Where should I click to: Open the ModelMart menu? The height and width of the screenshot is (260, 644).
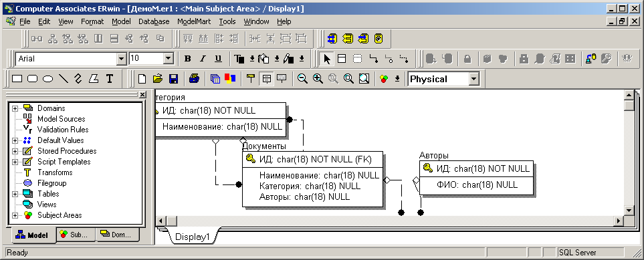(194, 21)
